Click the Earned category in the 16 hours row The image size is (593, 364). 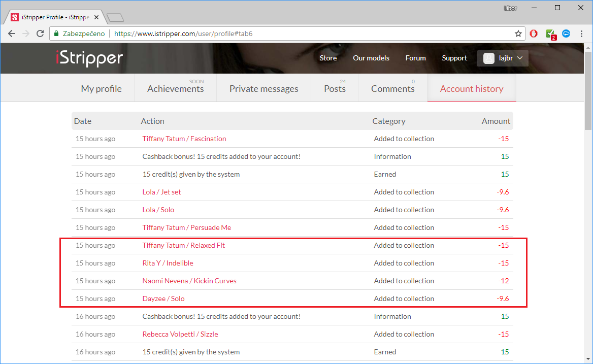385,352
